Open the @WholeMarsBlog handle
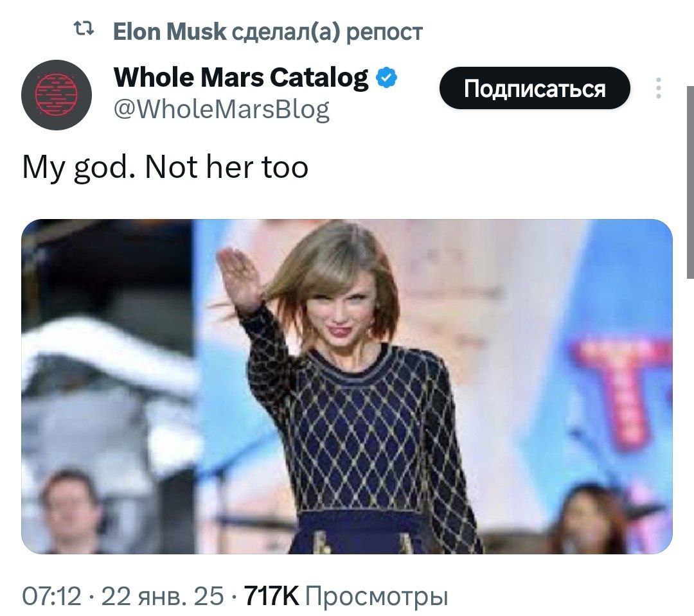 222,109
